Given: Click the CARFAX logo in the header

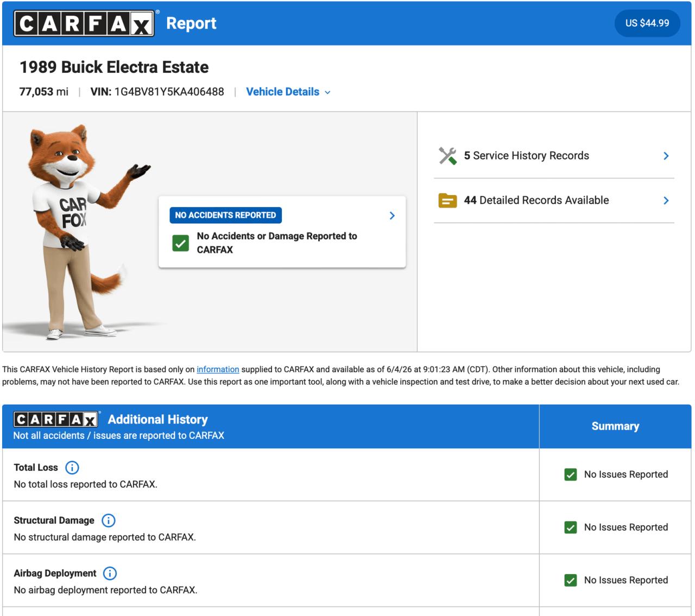Looking at the screenshot, I should pyautogui.click(x=84, y=23).
